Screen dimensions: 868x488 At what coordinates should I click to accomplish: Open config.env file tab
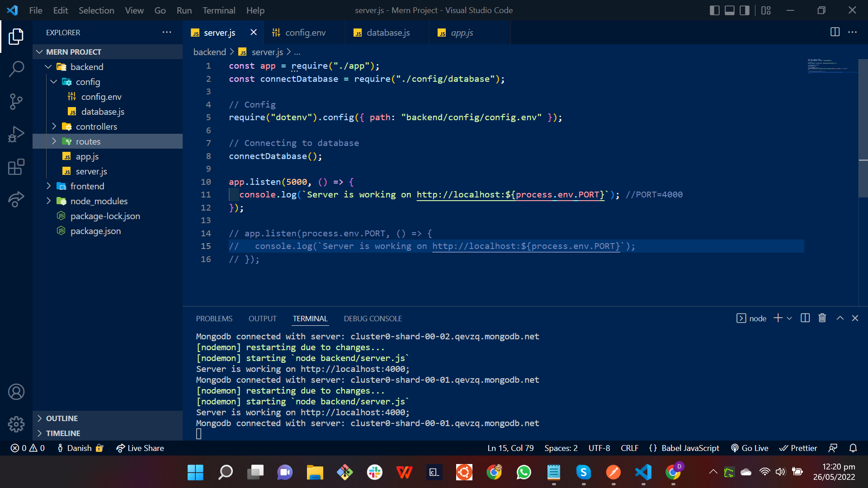pyautogui.click(x=305, y=32)
